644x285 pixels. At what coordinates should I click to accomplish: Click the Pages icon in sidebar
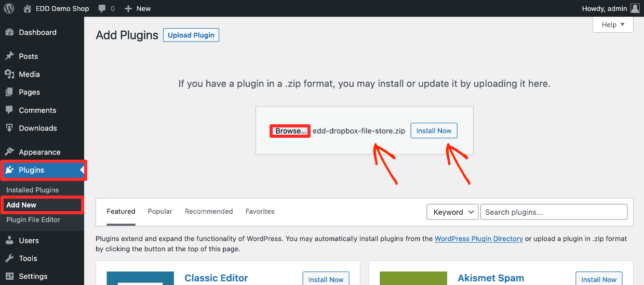9,92
